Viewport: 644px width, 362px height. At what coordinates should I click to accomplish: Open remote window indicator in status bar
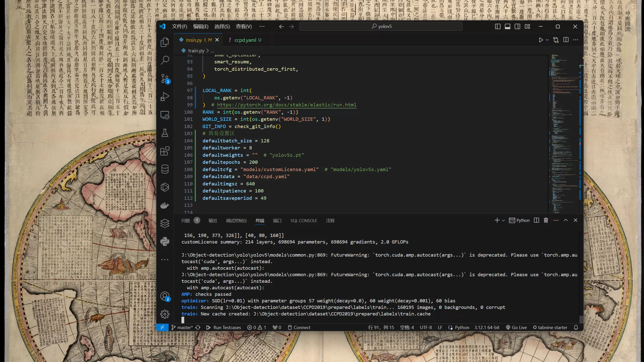point(162,327)
